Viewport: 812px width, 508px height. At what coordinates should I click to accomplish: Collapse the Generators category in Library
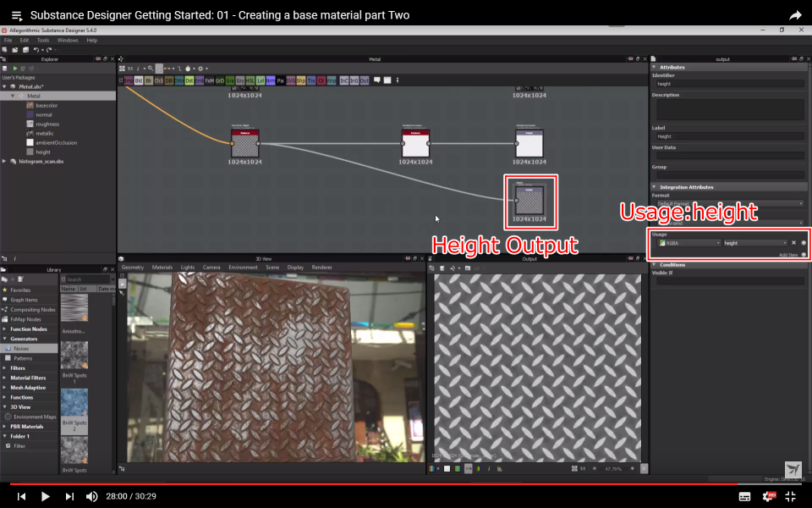pyautogui.click(x=5, y=339)
